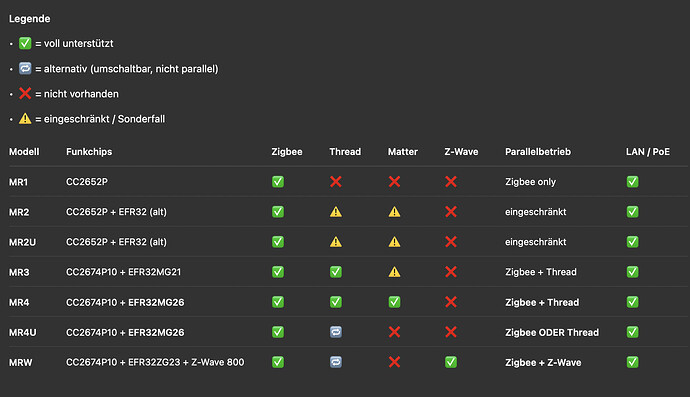Screen dimensions: 690x397
Task: Click the MR4 model name
Action: 19,302
